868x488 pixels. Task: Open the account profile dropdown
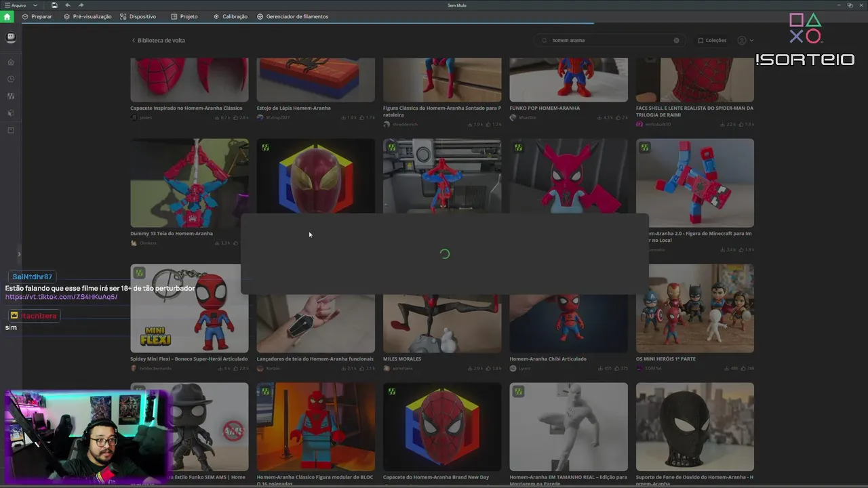click(x=745, y=40)
